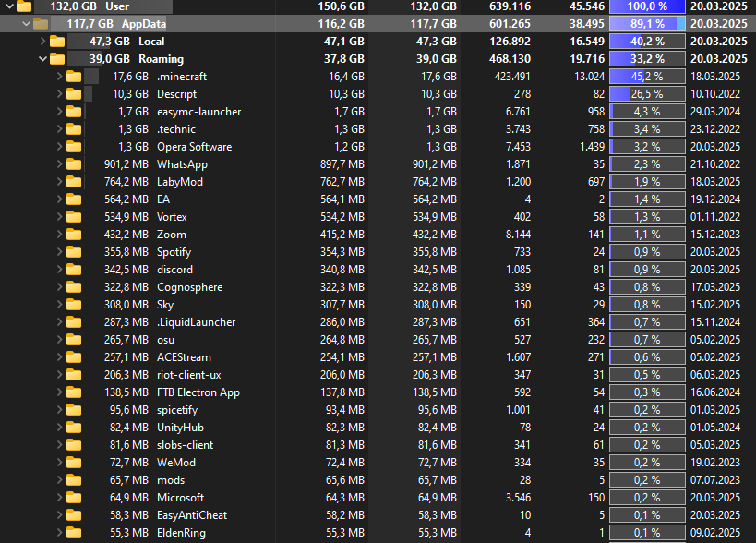The image size is (756, 543).
Task: Click the 601.265 file count for AppData
Action: pos(510,24)
